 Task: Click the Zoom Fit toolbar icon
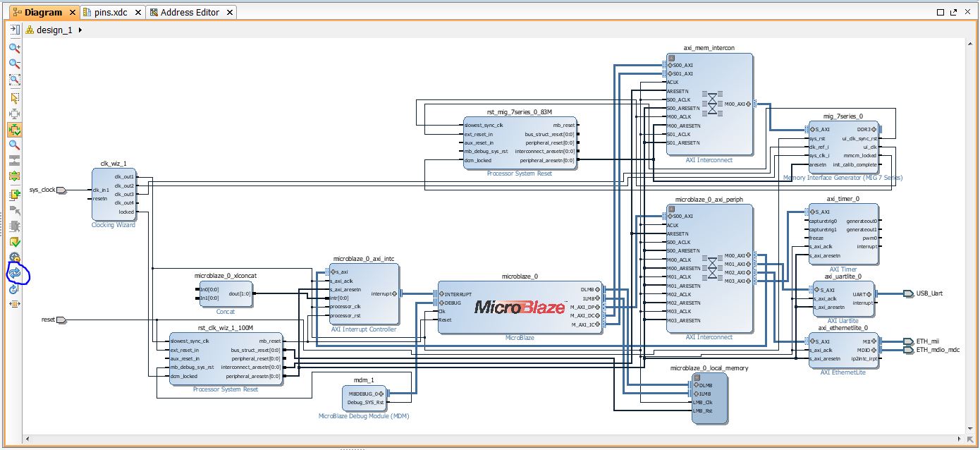pos(14,80)
